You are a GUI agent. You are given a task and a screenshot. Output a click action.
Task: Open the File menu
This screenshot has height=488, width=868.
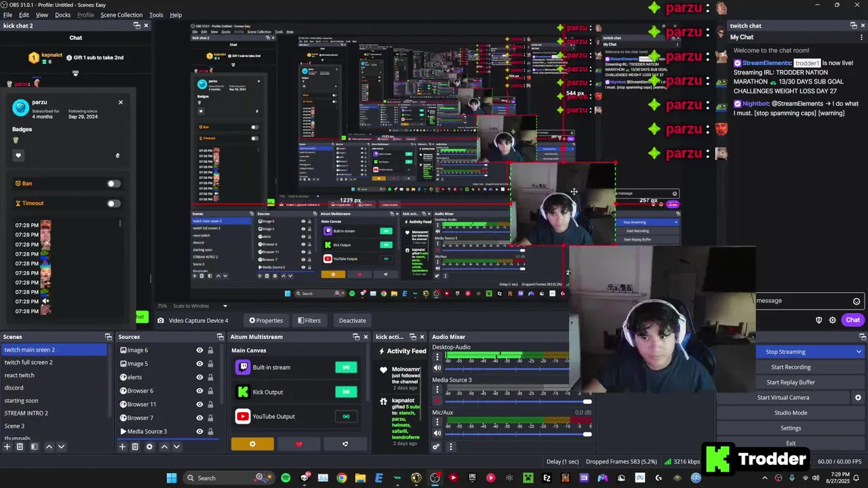[7, 15]
